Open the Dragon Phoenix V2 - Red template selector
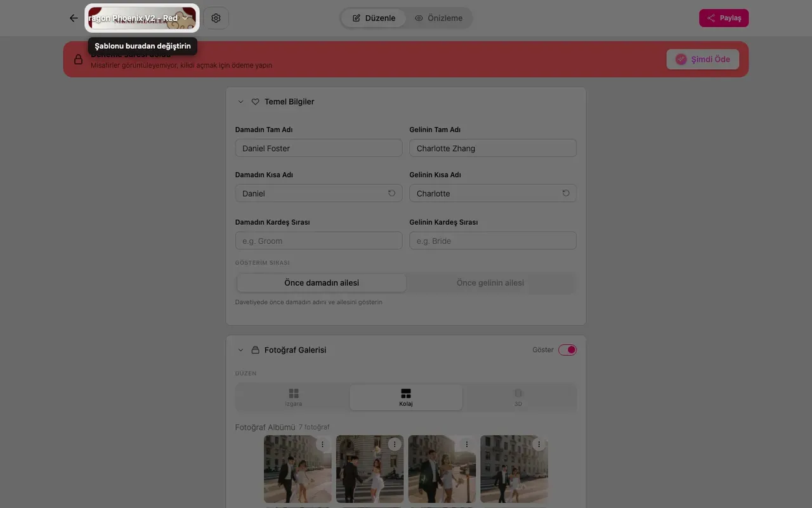Screen dimensions: 812x508 point(142,18)
